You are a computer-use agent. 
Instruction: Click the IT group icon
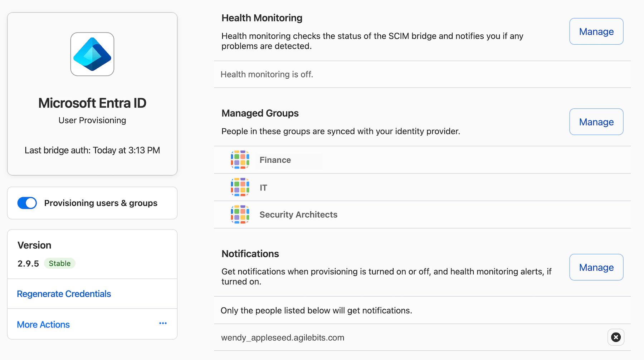[x=240, y=187]
